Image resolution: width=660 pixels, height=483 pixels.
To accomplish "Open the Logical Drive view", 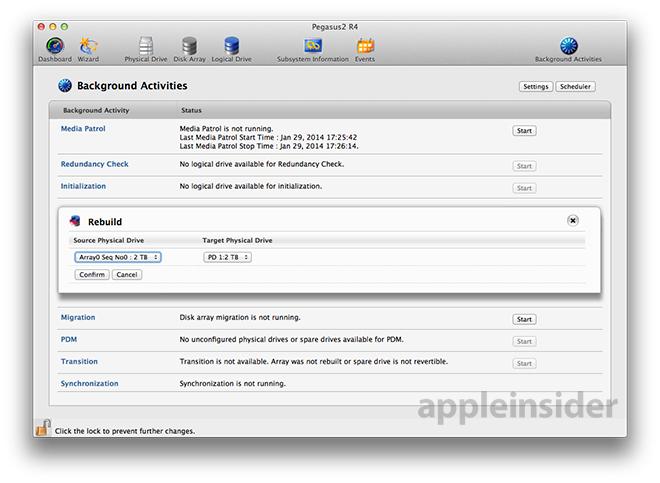I will [232, 50].
